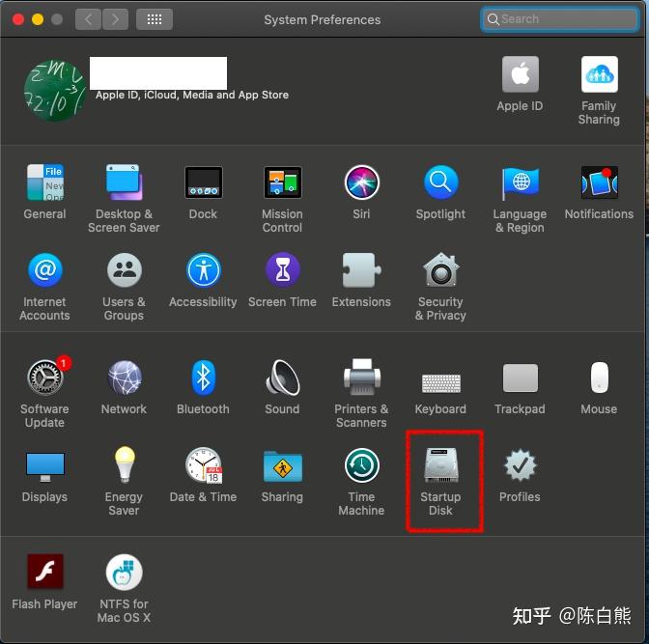Open Flash Player settings
The height and width of the screenshot is (644, 649).
(44, 572)
